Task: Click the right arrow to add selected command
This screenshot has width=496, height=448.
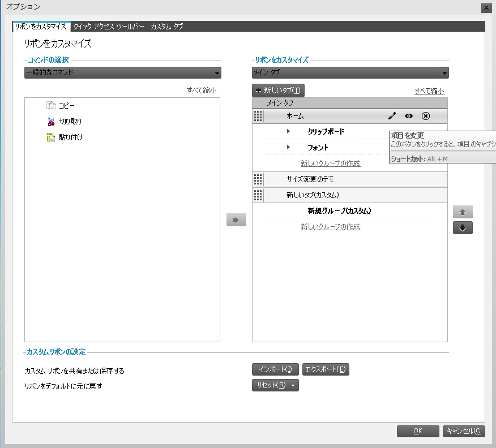Action: (x=236, y=219)
